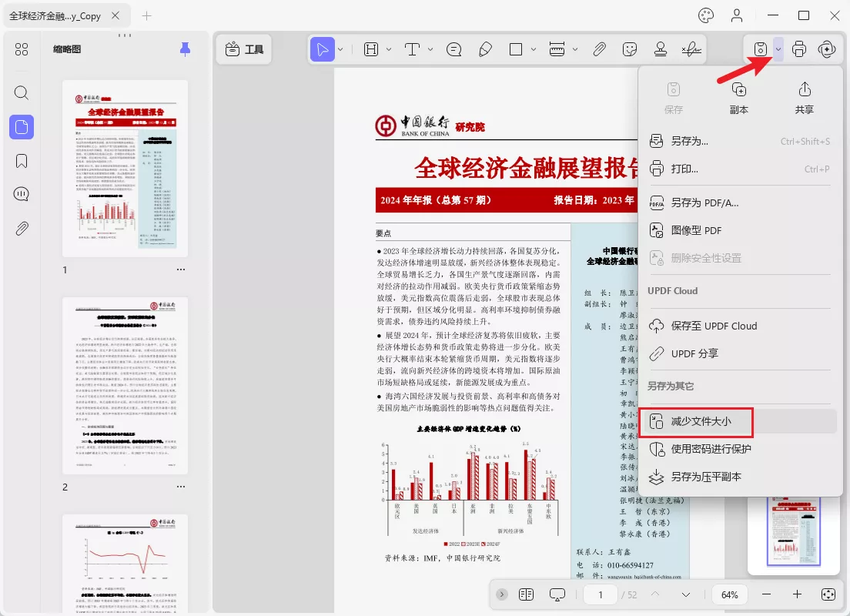Select the highlighter pen tool

coord(485,49)
